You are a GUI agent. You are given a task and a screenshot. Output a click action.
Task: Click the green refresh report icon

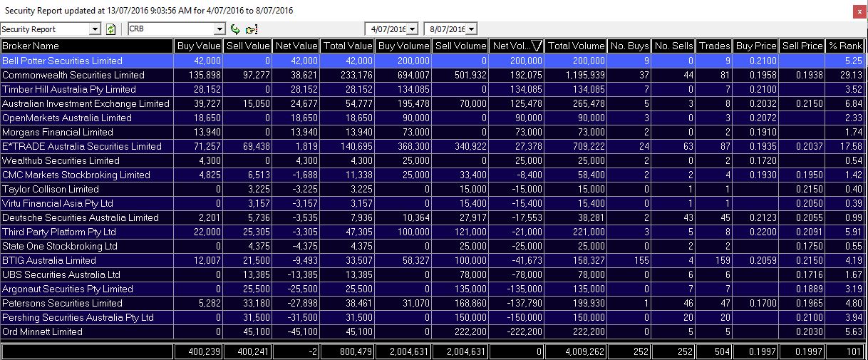point(110,29)
